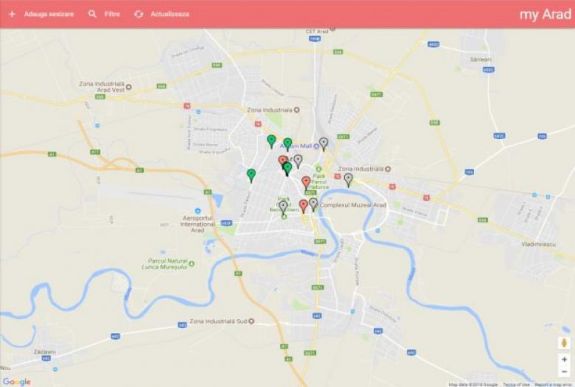Select the gray pin right of Atrium Mall

tap(323, 144)
